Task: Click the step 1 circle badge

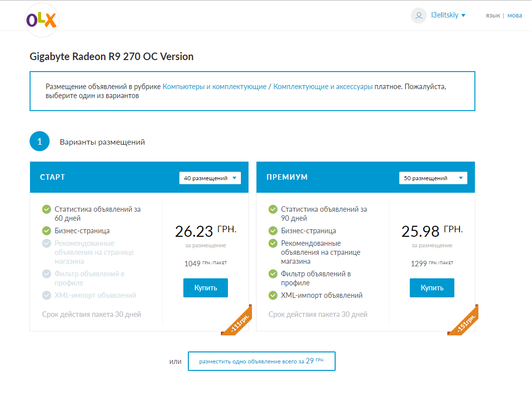Action: pyautogui.click(x=40, y=141)
